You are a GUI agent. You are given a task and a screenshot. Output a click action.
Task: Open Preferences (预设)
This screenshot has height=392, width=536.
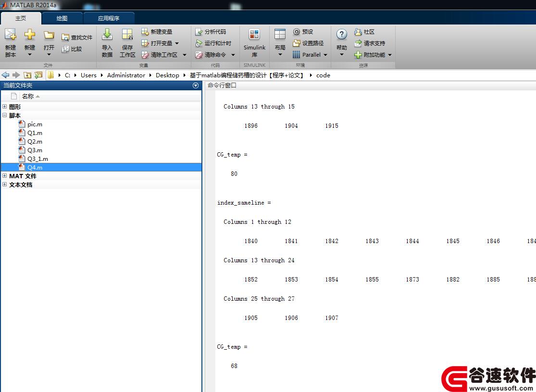point(303,32)
